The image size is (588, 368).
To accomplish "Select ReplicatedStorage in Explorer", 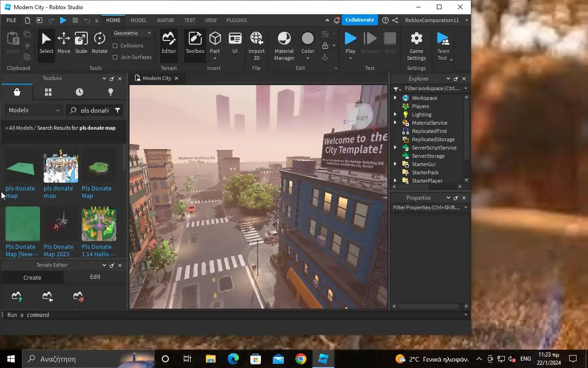I will point(433,139).
